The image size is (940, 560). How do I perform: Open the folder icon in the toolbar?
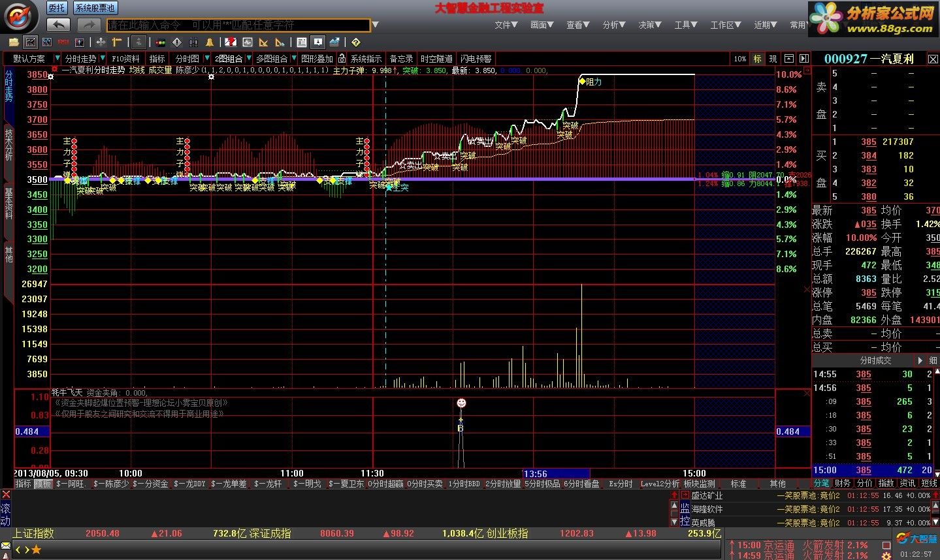[14, 42]
